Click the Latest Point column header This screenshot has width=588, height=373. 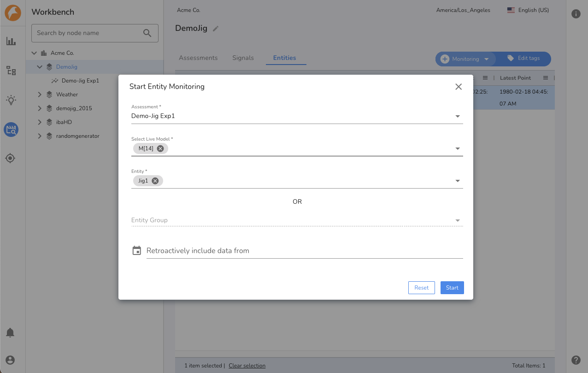(515, 78)
